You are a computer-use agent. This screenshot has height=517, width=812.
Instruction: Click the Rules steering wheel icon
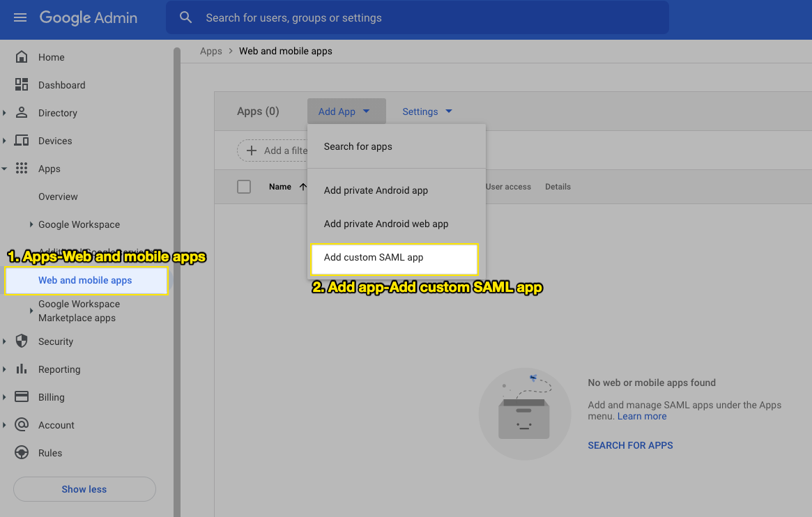point(21,453)
